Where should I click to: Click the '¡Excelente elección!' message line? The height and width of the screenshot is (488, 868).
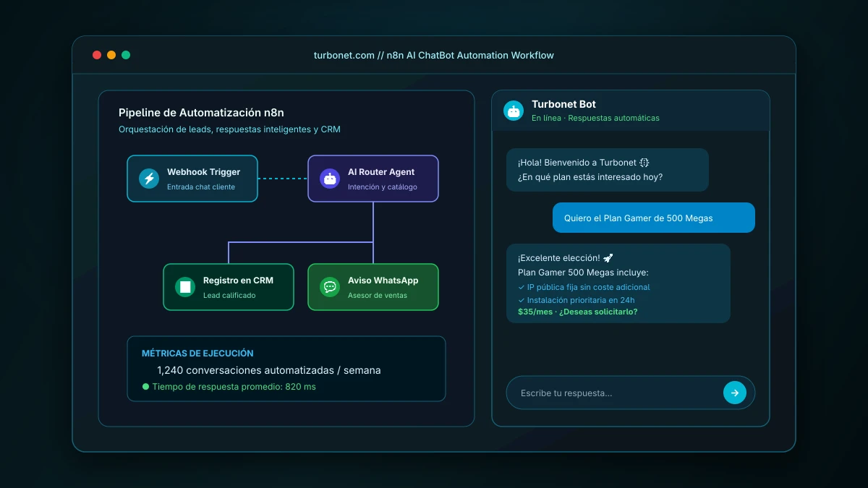click(x=566, y=258)
